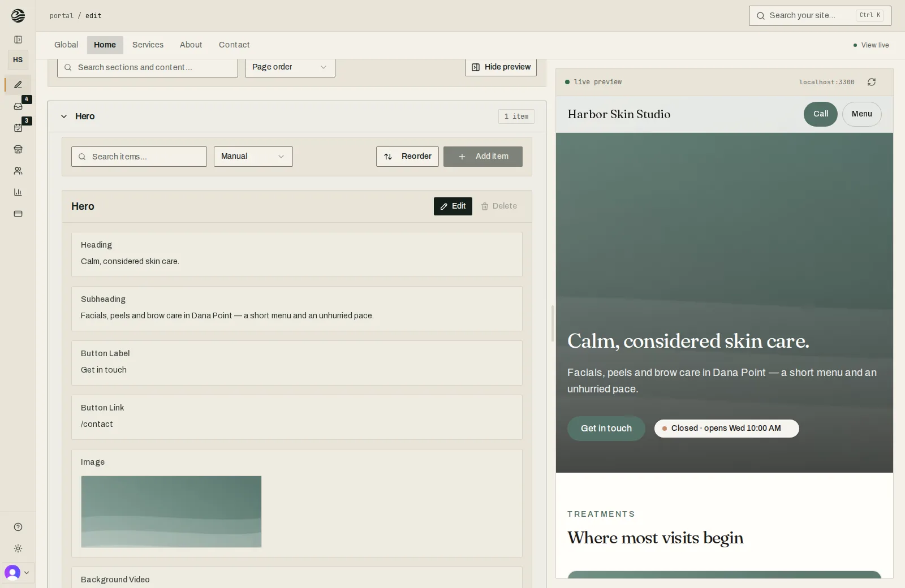Open the analytics bar chart icon
The height and width of the screenshot is (588, 905).
pyautogui.click(x=18, y=192)
